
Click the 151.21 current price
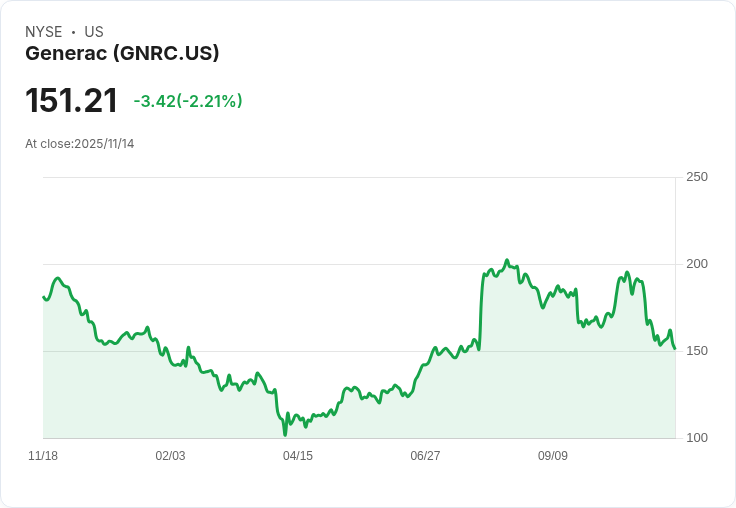click(x=71, y=101)
